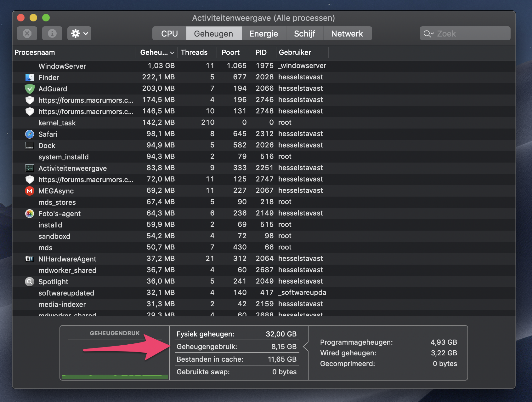Image resolution: width=532 pixels, height=402 pixels.
Task: Click the Spotlight magnifier icon
Action: [x=30, y=282]
